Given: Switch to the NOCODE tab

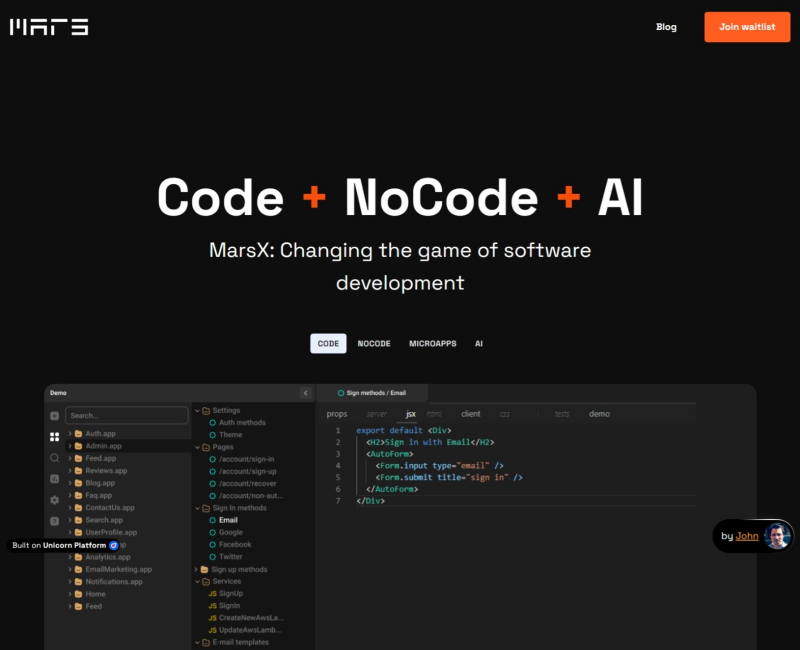Looking at the screenshot, I should [374, 343].
